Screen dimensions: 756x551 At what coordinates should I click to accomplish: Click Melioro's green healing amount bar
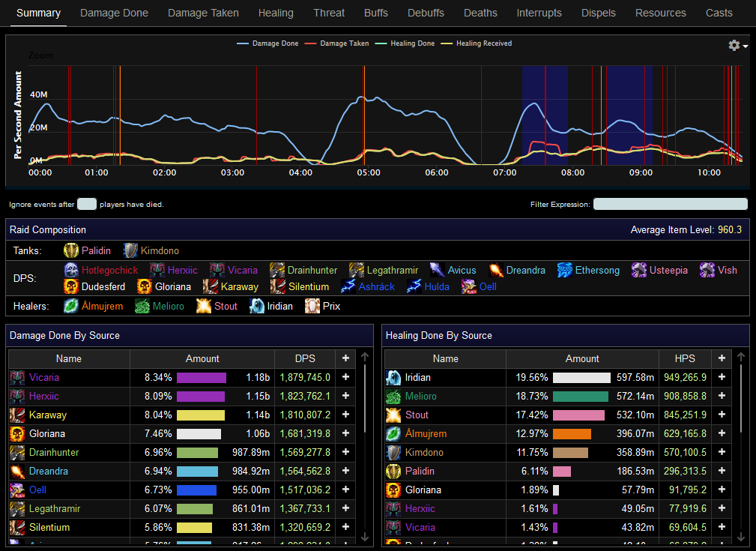(581, 397)
